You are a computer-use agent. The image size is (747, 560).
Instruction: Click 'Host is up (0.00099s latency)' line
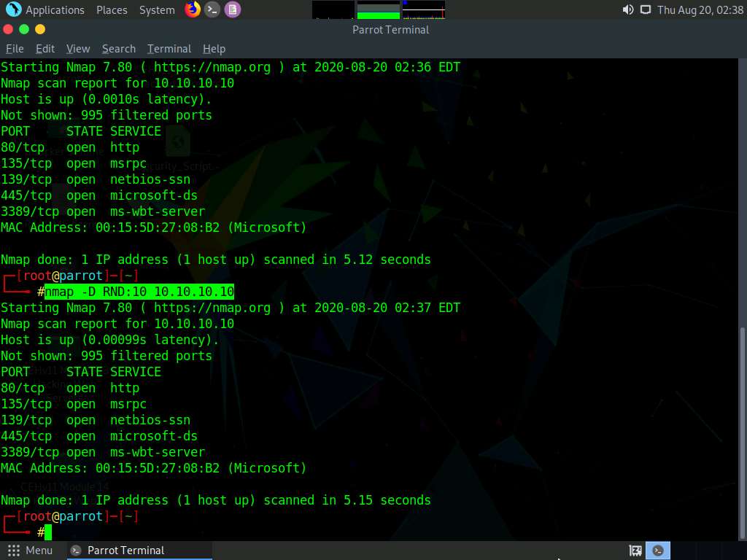click(x=109, y=340)
